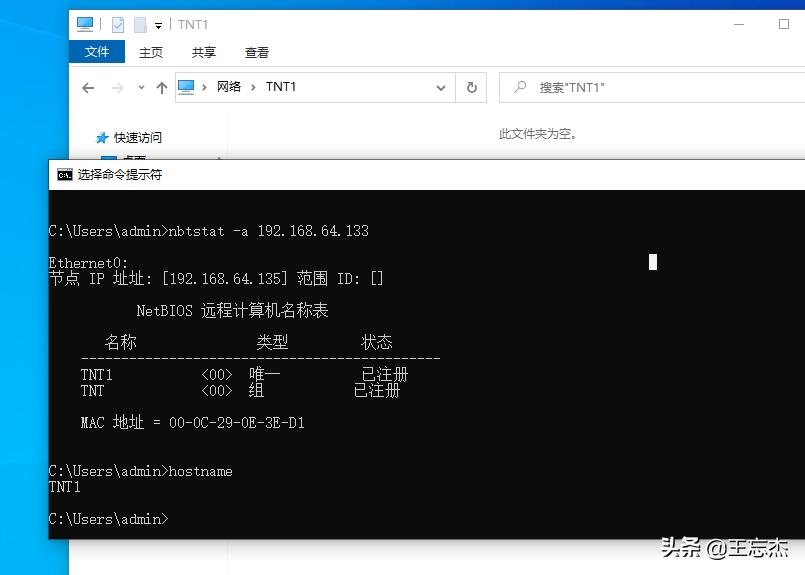This screenshot has width=805, height=575.
Task: Click the 此文件夹为空 message
Action: [x=538, y=134]
